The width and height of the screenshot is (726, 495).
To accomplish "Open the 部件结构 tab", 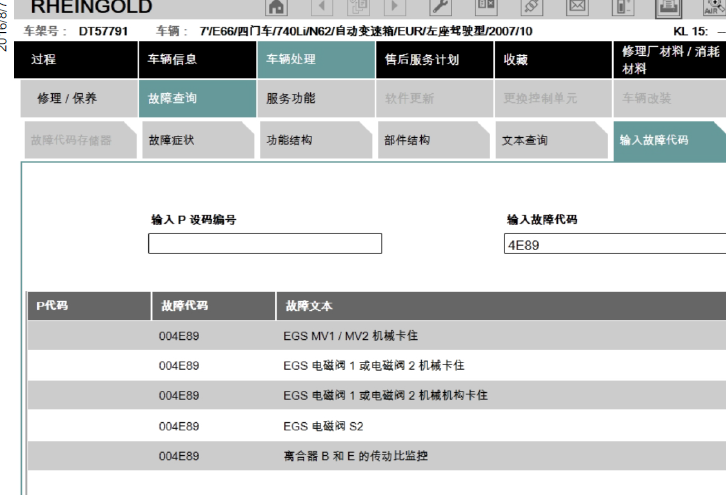I will (434, 140).
